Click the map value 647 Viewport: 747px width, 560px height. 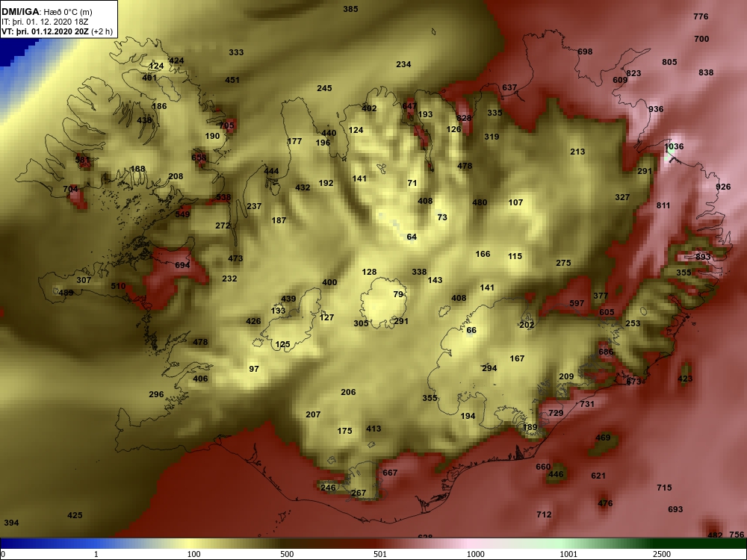pyautogui.click(x=409, y=106)
